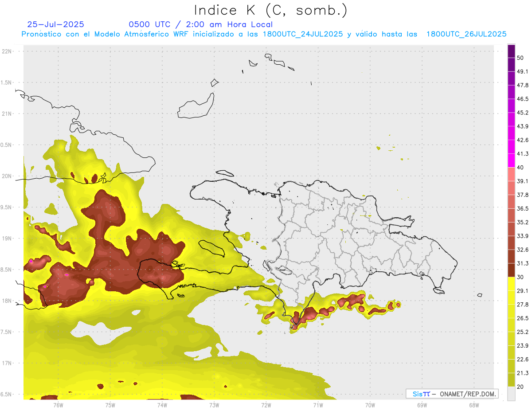Click longitude label "74W"
Screen dimensions: 532x411
point(162,405)
